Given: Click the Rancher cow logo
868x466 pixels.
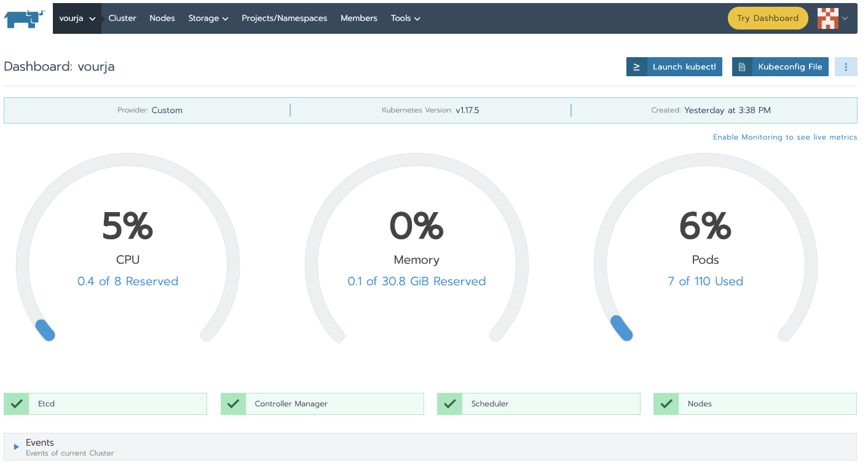Looking at the screenshot, I should coord(25,18).
